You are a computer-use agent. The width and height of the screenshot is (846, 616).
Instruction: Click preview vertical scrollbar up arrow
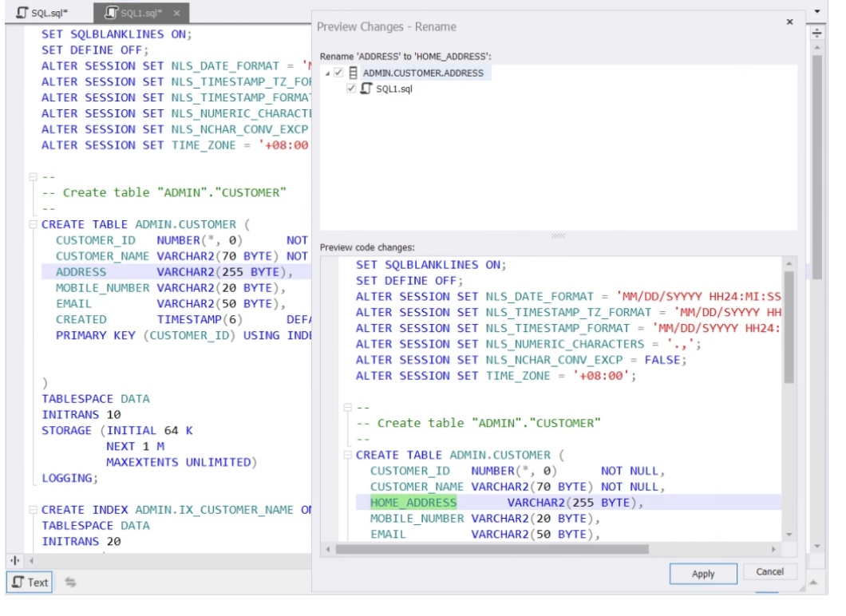(789, 264)
